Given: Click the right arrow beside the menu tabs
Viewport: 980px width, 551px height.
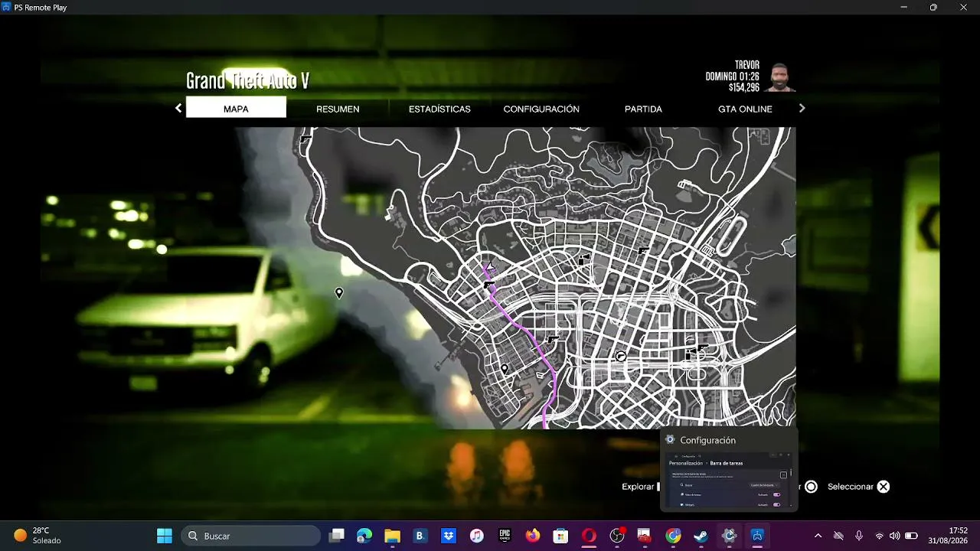Looking at the screenshot, I should 802,109.
